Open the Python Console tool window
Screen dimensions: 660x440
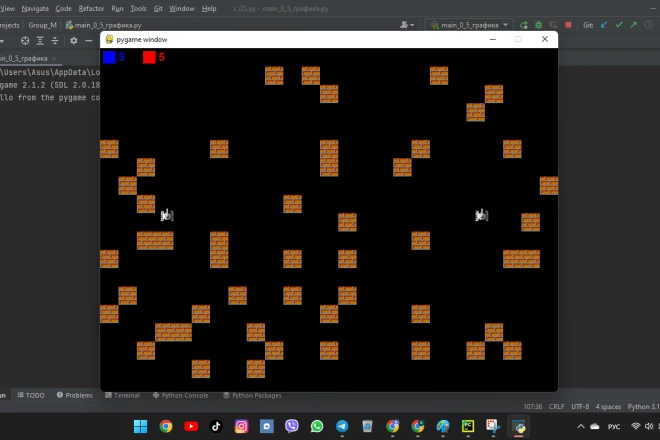tap(180, 395)
